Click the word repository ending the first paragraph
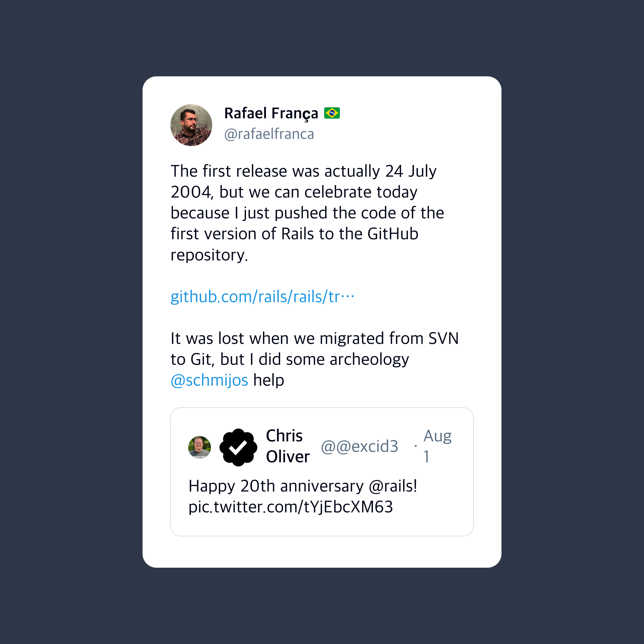644x644 pixels. [x=209, y=255]
